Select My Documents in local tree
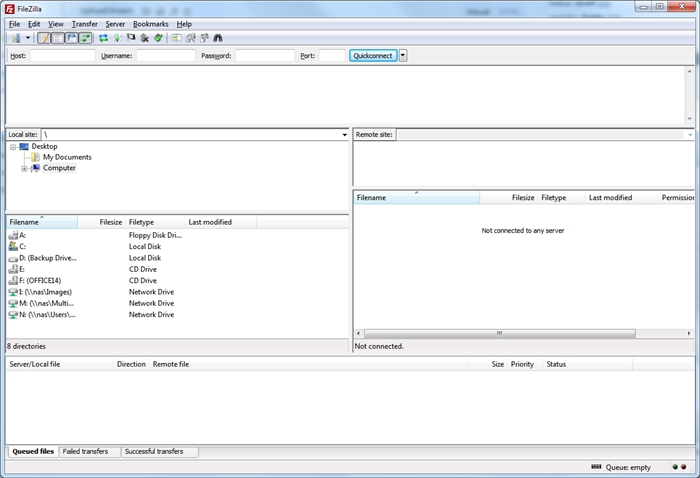Viewport: 700px width, 478px height. pos(67,157)
